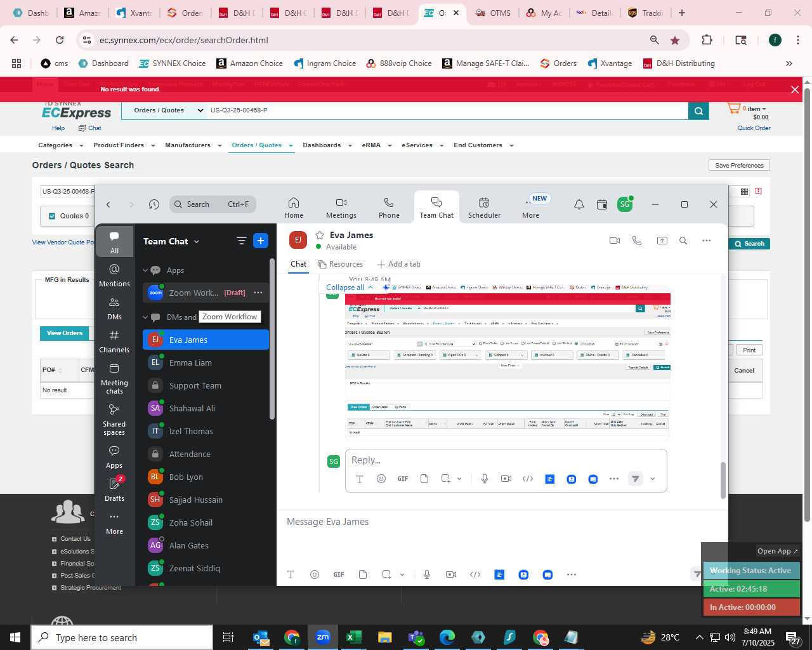
Task: Click Quick Order link
Action: (754, 128)
